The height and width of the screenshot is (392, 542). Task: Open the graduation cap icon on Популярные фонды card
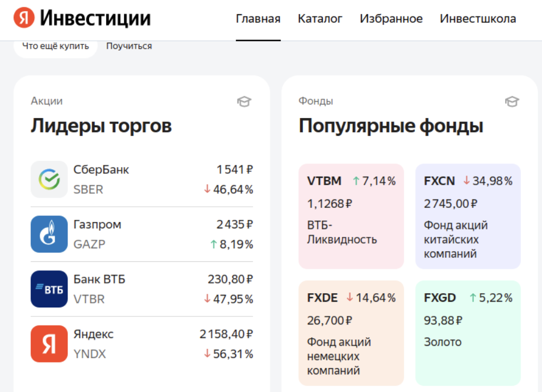pyautogui.click(x=512, y=101)
